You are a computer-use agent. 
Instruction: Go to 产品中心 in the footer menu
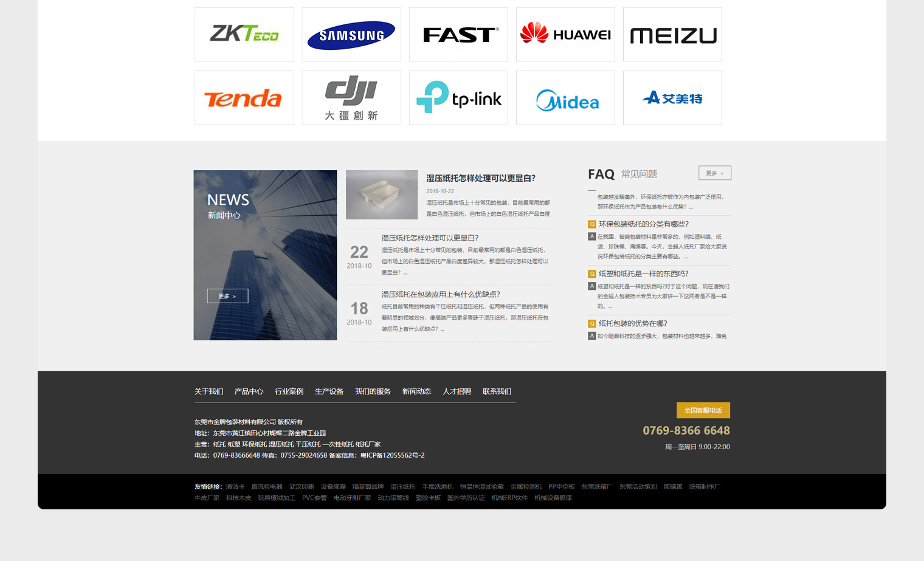coord(249,391)
